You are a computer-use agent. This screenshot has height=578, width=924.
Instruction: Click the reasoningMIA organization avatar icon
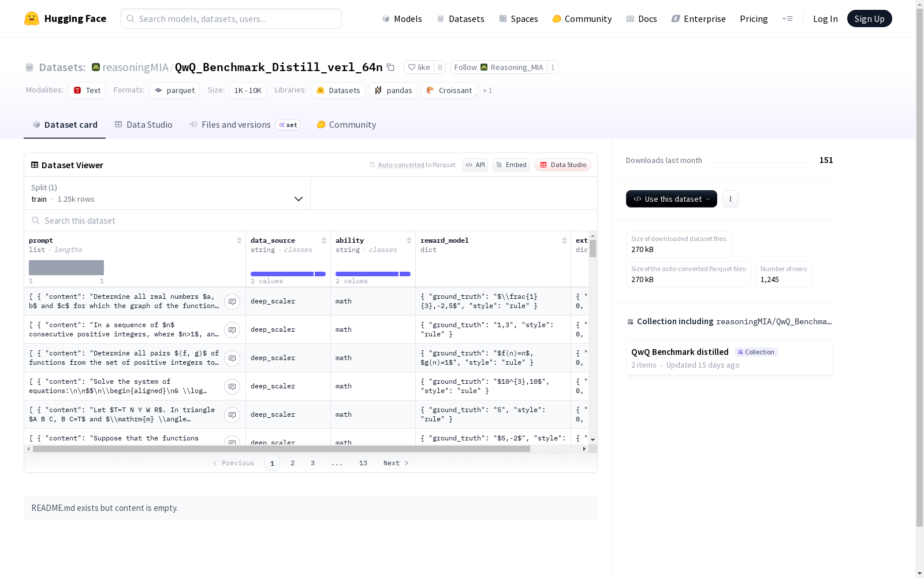point(96,67)
